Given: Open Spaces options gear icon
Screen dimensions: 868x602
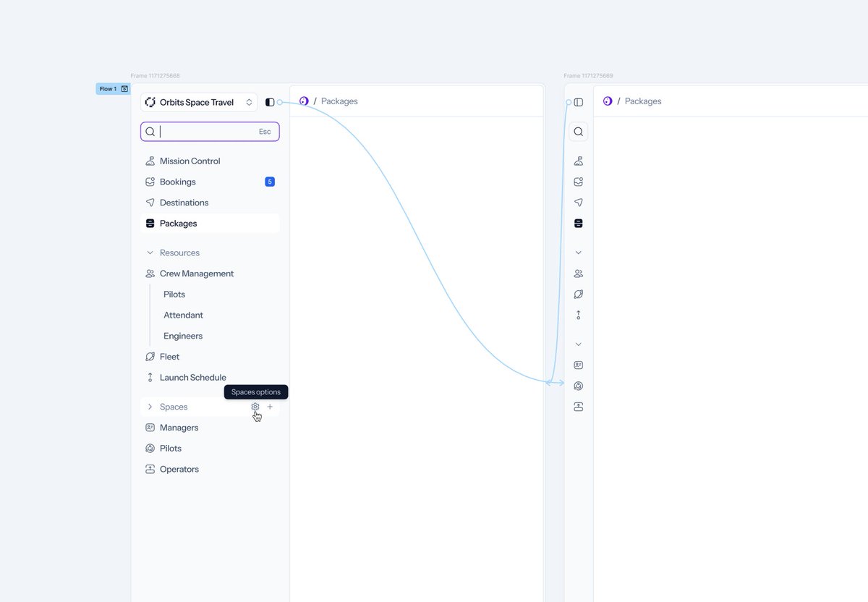Looking at the screenshot, I should pyautogui.click(x=255, y=407).
